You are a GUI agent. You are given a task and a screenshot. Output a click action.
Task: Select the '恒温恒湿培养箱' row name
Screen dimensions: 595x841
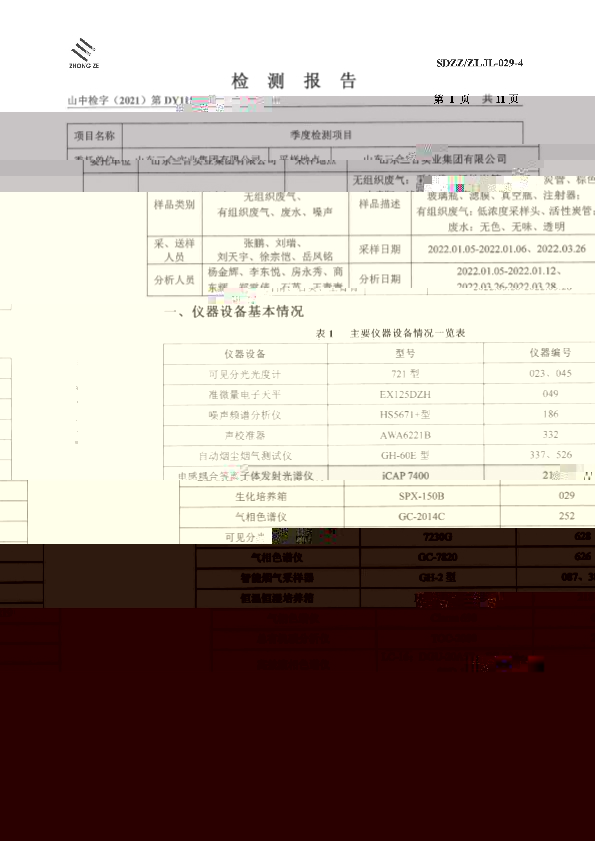(x=277, y=598)
